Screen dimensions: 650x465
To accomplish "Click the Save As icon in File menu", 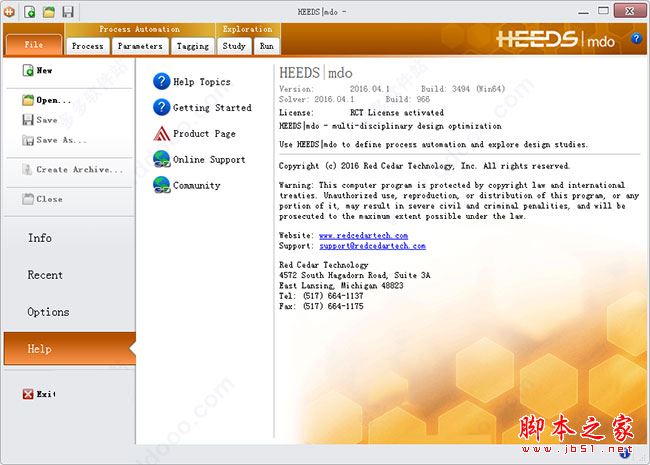I will point(28,140).
